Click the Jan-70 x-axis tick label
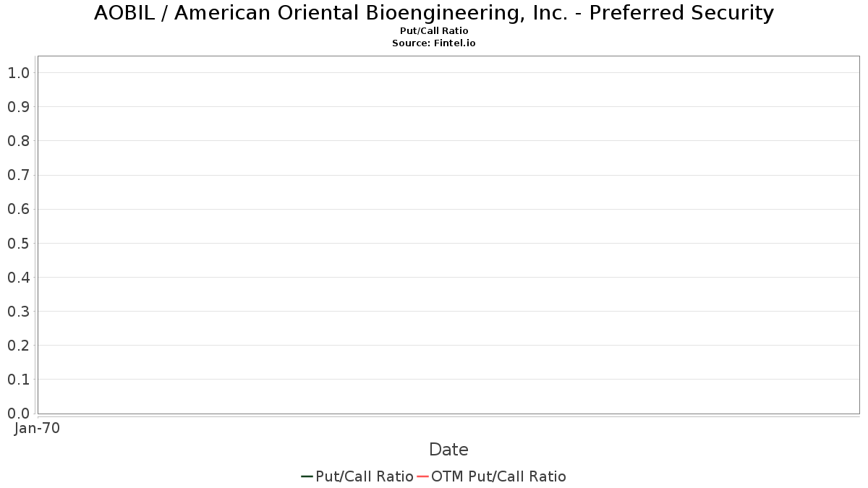The image size is (868, 488). [37, 428]
